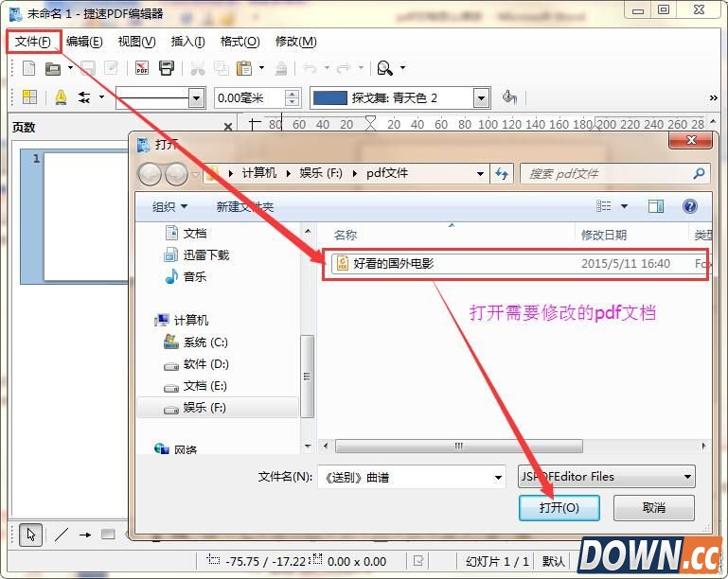Click the 0.00毫米 line width field
This screenshot has width=728, height=579.
pyautogui.click(x=248, y=98)
